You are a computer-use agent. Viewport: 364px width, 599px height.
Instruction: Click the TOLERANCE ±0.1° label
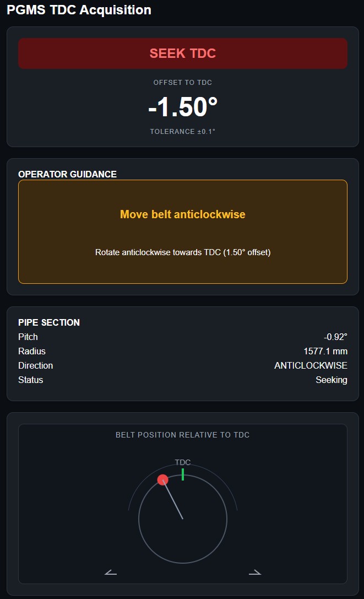(183, 132)
